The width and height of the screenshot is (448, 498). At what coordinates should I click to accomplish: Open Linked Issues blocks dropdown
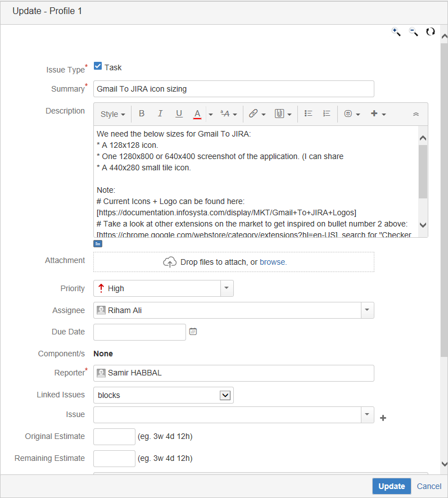point(164,395)
